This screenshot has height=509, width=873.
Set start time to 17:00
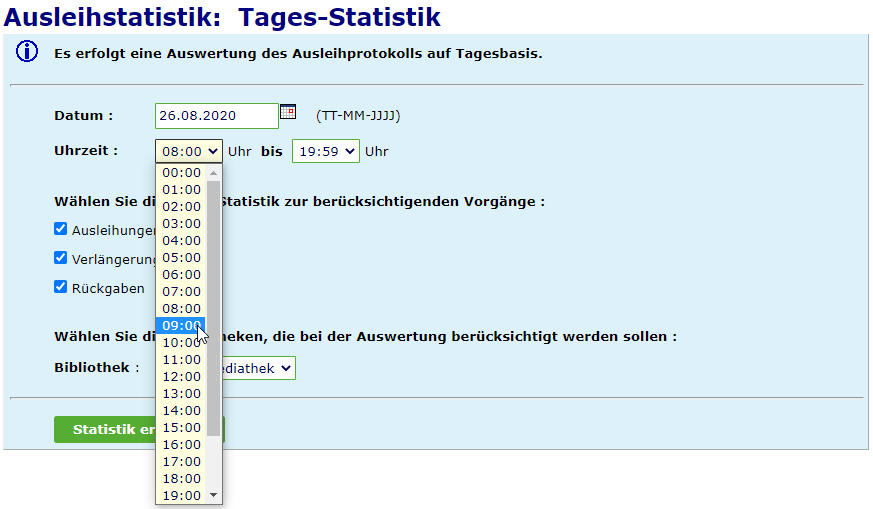pyautogui.click(x=181, y=461)
